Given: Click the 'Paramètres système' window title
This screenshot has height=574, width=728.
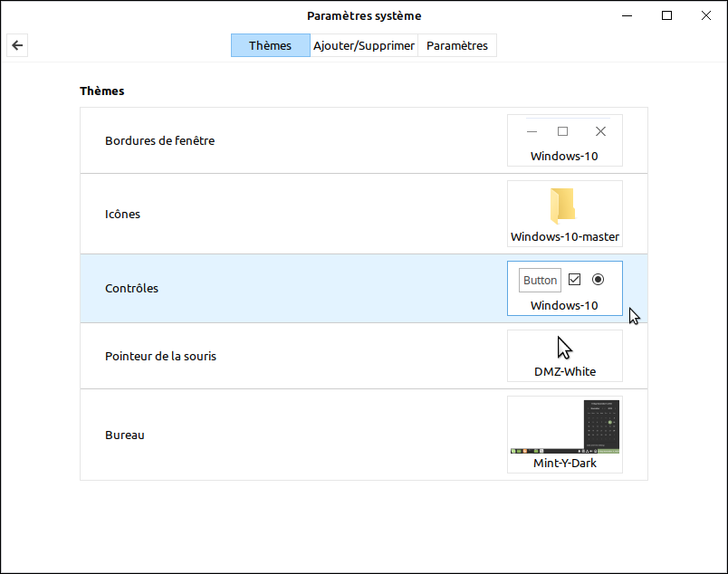Looking at the screenshot, I should 364,16.
